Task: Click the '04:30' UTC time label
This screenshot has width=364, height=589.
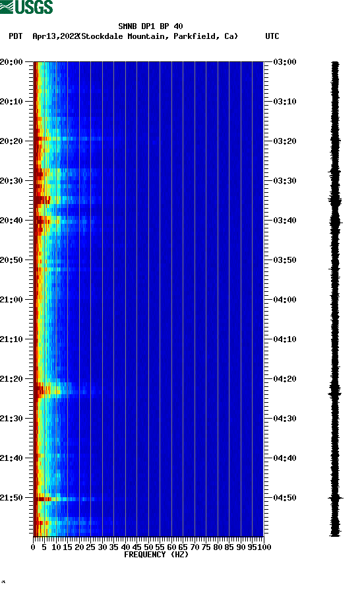Action: click(285, 419)
